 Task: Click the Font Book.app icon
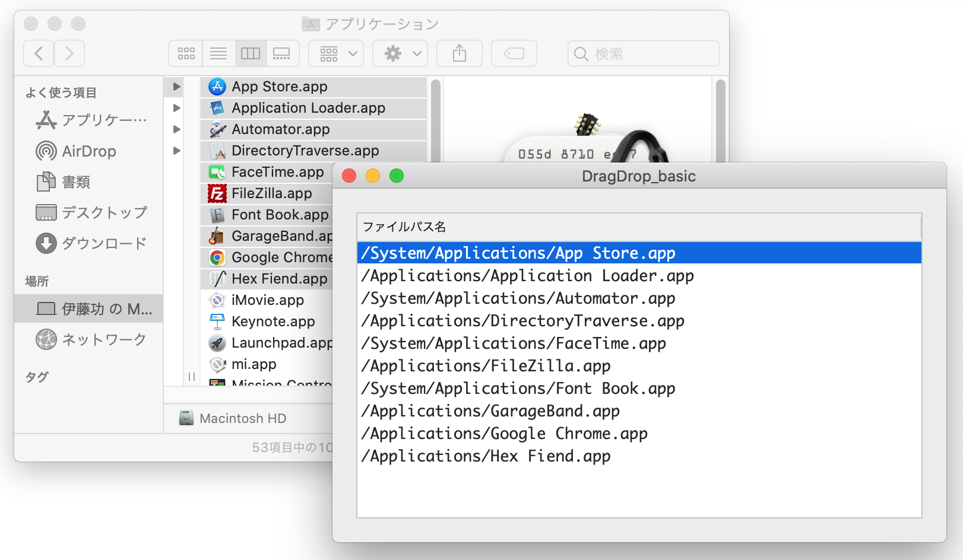pos(217,215)
